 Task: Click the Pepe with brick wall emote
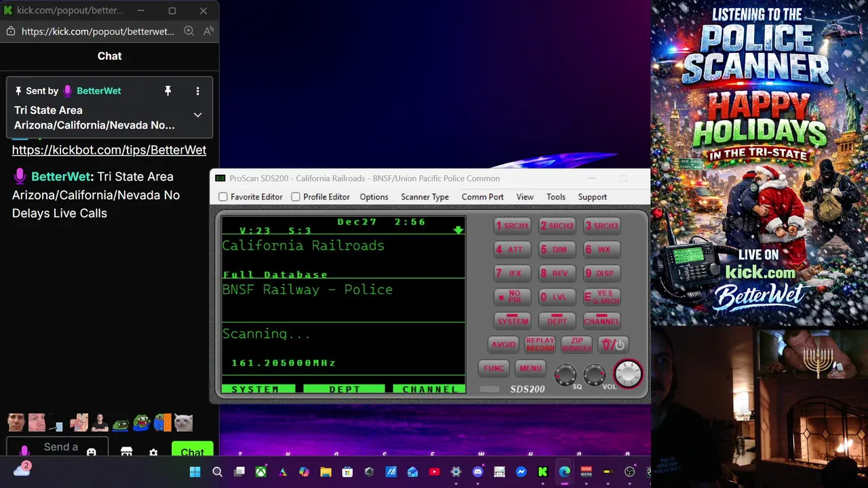click(163, 422)
